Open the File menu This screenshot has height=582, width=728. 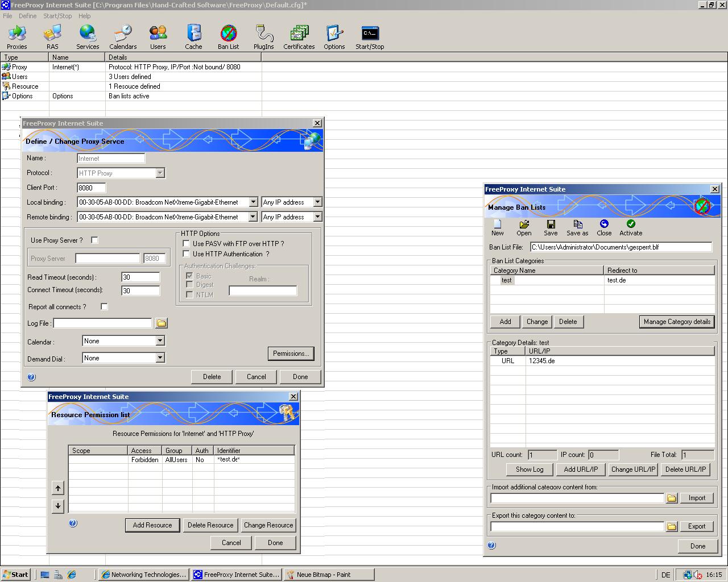coord(7,16)
